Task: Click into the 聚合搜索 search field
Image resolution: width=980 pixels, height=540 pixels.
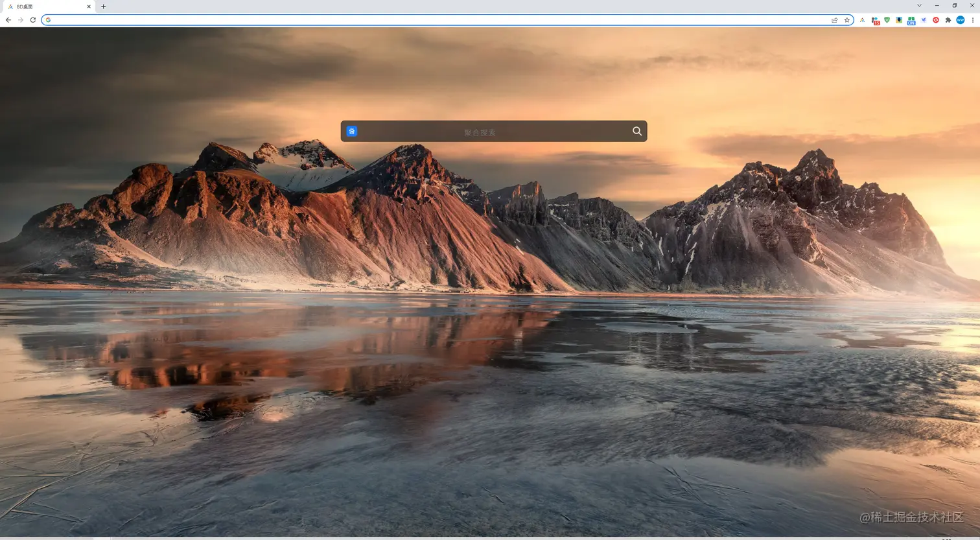Action: (494, 132)
